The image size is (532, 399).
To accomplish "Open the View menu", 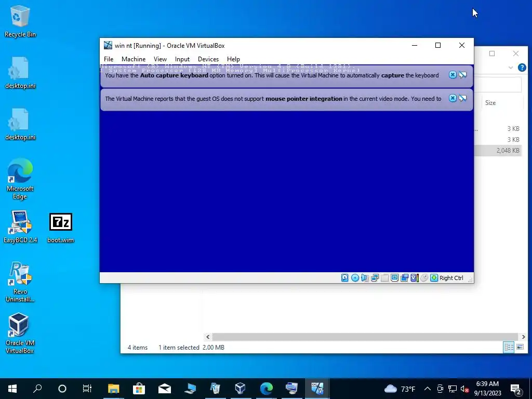I will [160, 59].
